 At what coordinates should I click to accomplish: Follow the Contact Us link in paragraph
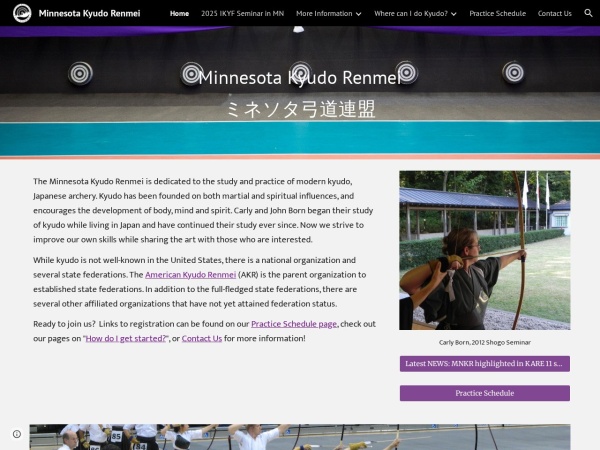point(202,338)
